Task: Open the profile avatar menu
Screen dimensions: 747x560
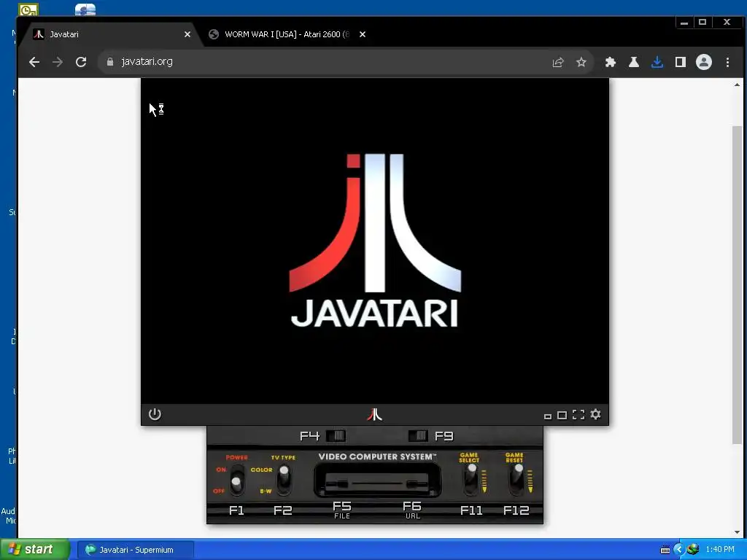Action: click(x=704, y=62)
